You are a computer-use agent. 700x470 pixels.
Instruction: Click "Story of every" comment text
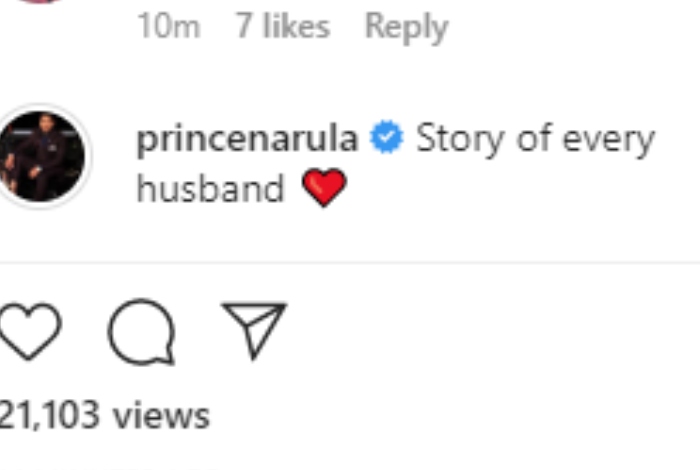[x=534, y=139]
